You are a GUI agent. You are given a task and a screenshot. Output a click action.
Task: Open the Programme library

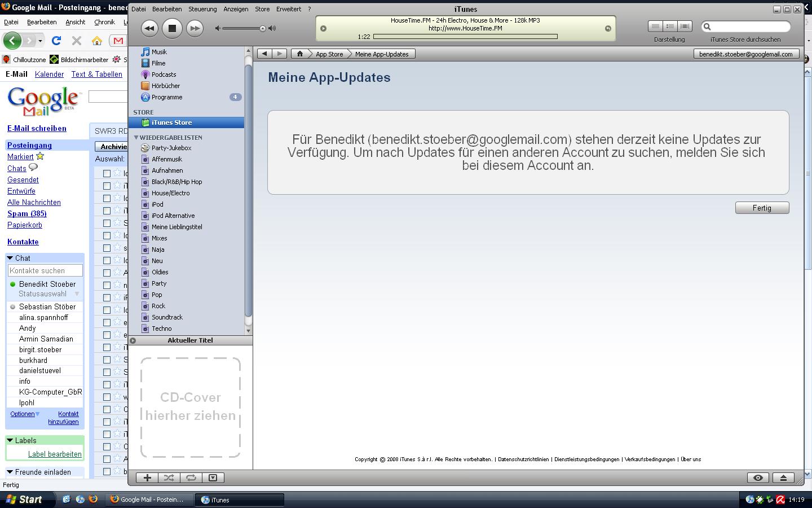tap(167, 97)
